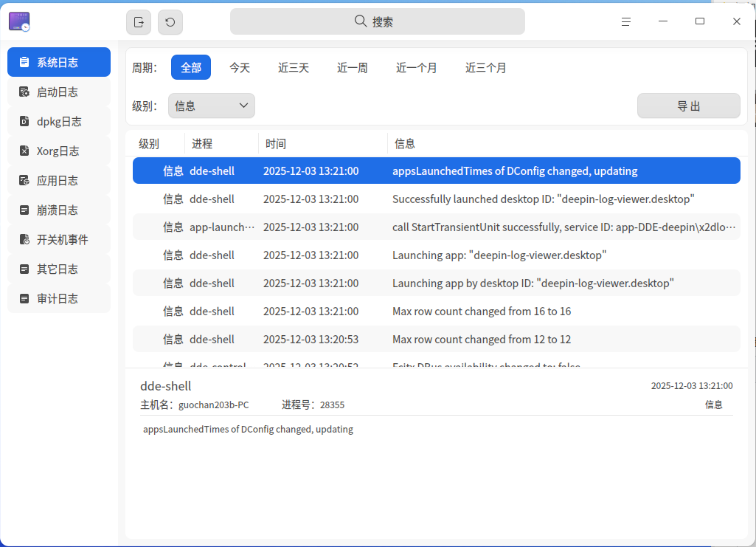Viewport: 756px width, 547px height.
Task: Click the 2025-12-03 13:20:53 time cell
Action: [311, 339]
